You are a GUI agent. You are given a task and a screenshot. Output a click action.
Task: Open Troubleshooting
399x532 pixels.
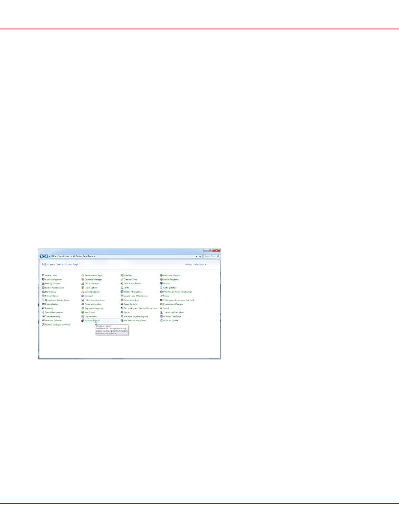point(50,316)
